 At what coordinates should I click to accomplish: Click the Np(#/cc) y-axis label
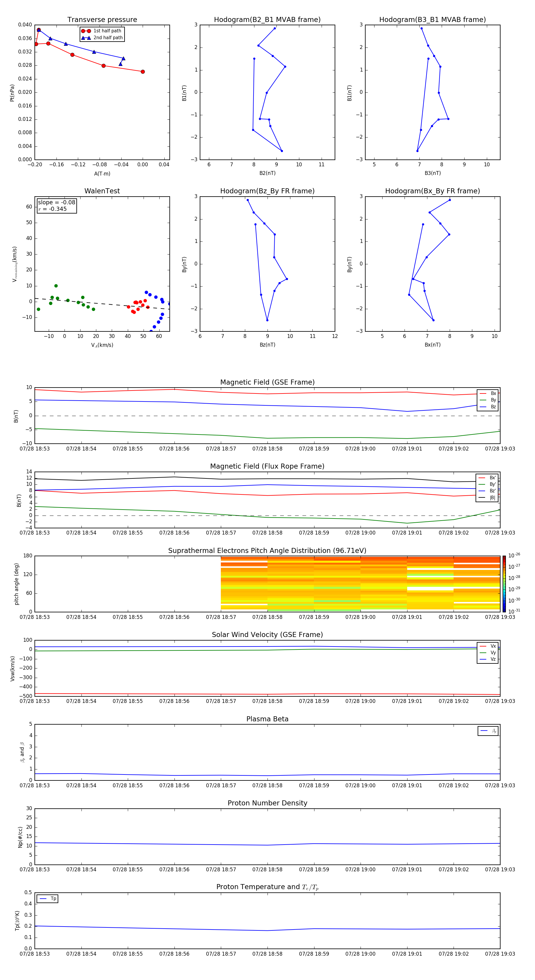click(x=20, y=837)
